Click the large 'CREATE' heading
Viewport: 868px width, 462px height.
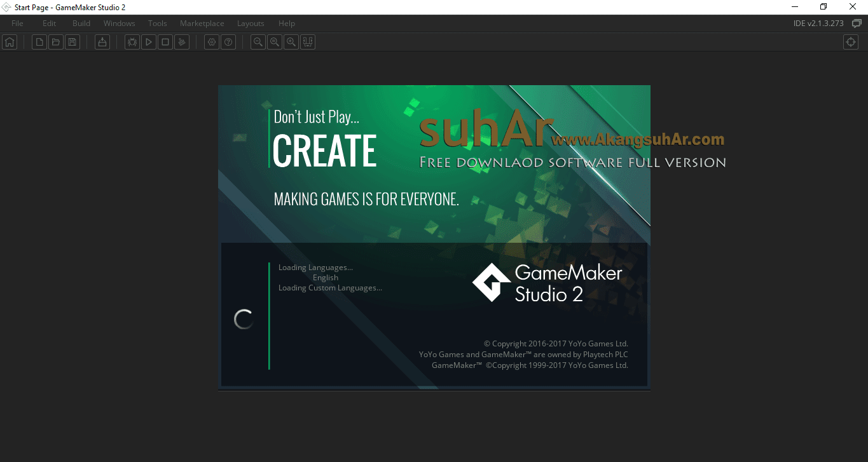point(324,151)
